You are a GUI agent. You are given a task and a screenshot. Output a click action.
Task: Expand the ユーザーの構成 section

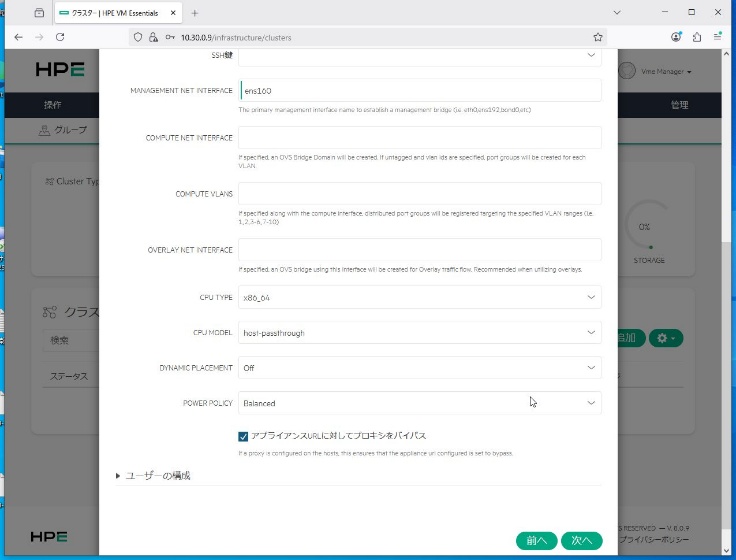153,476
